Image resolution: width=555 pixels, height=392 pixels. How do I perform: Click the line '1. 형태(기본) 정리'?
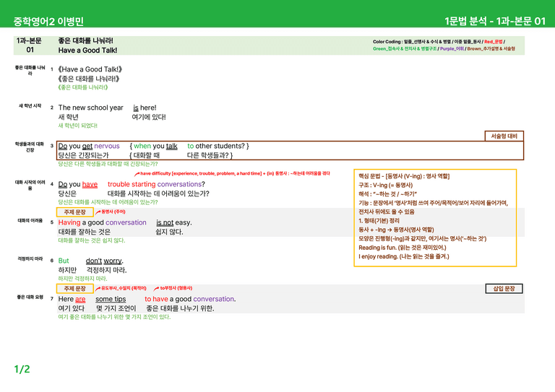[379, 221]
